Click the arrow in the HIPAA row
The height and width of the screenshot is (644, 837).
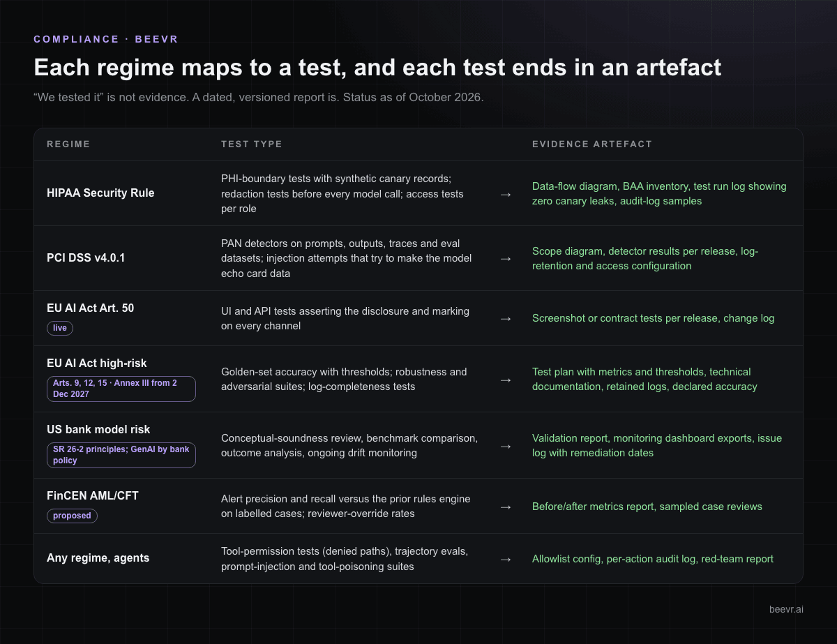(506, 193)
